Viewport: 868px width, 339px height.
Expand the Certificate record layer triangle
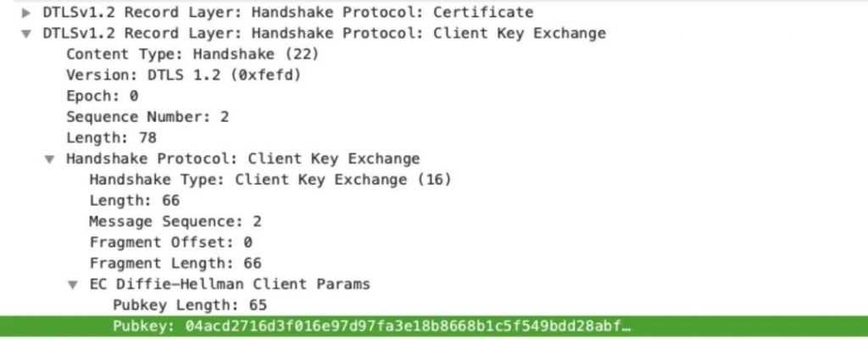coord(26,12)
